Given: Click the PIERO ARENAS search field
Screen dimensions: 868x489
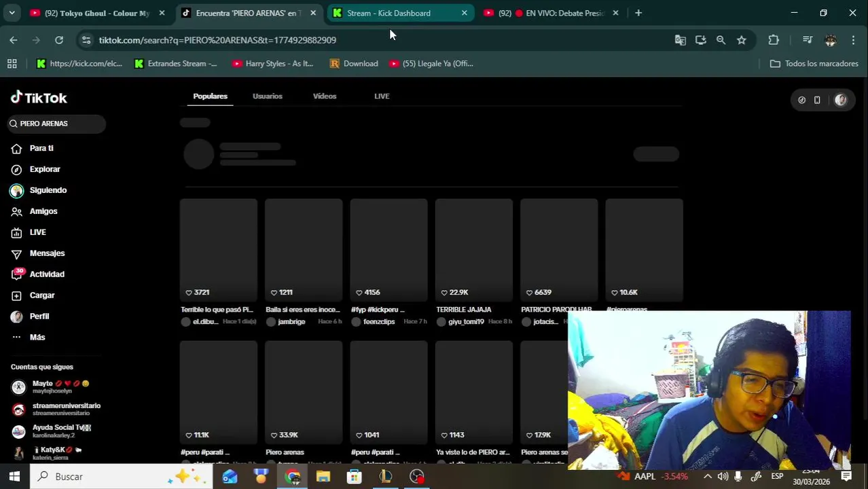Looking at the screenshot, I should pos(57,124).
